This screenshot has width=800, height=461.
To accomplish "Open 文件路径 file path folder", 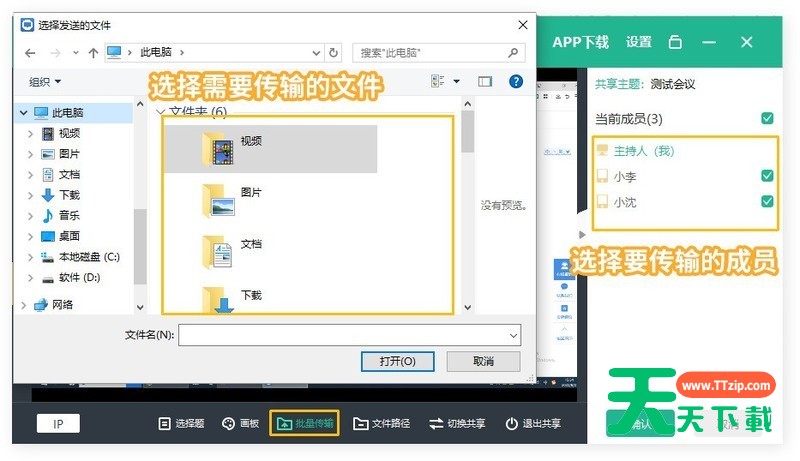I will (x=361, y=424).
